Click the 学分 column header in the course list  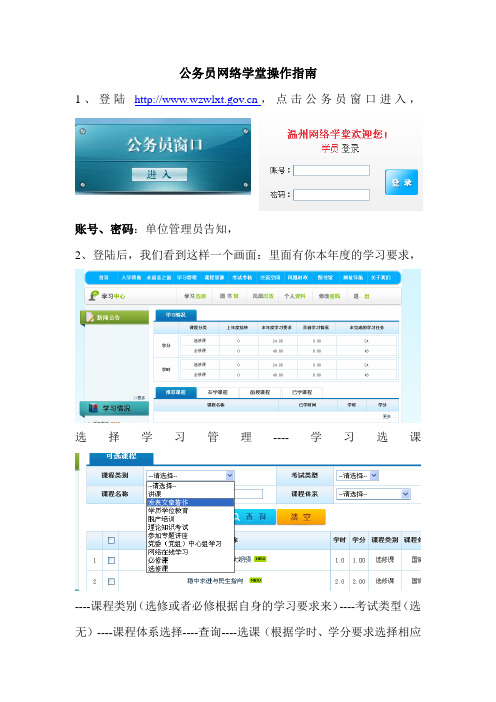tap(359, 540)
